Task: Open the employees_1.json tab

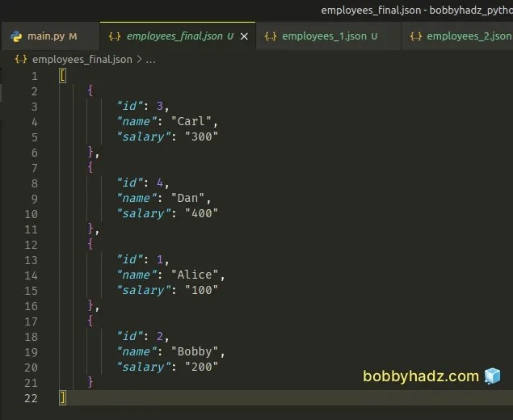Action: coord(328,36)
